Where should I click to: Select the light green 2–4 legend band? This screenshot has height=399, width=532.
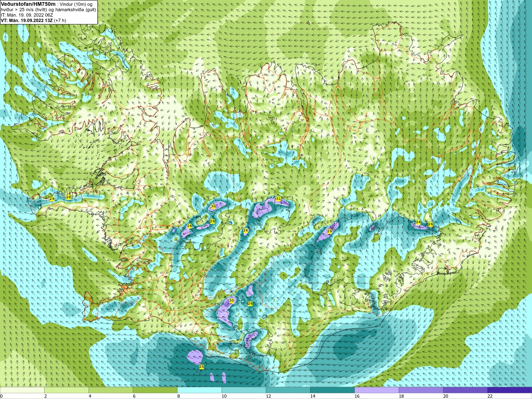pos(66,390)
